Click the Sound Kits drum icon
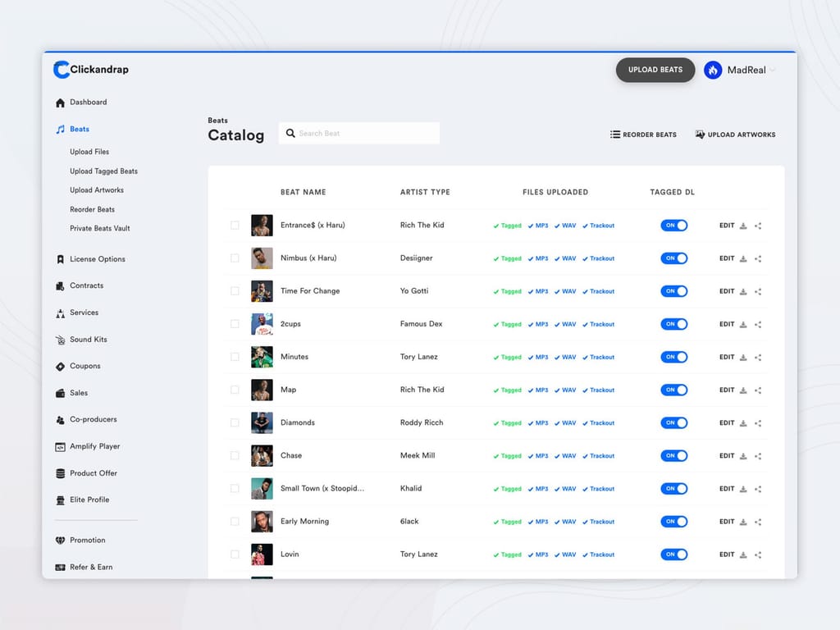 60,340
